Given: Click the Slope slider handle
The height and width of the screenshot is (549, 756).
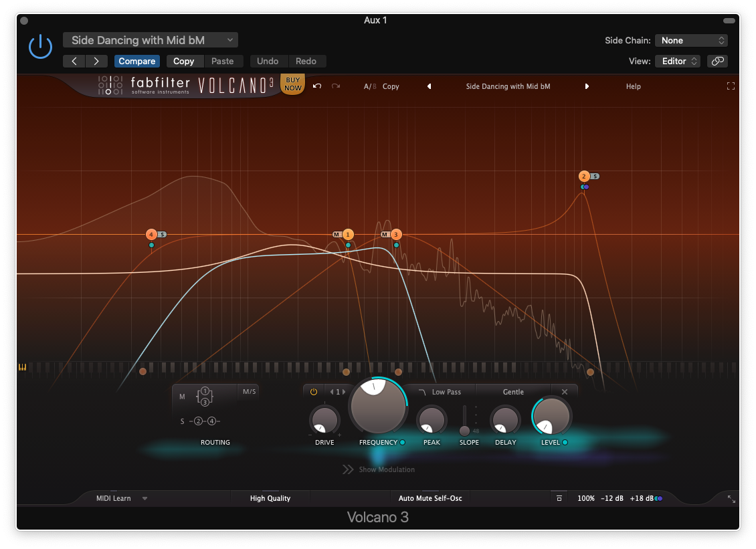Looking at the screenshot, I should (464, 431).
